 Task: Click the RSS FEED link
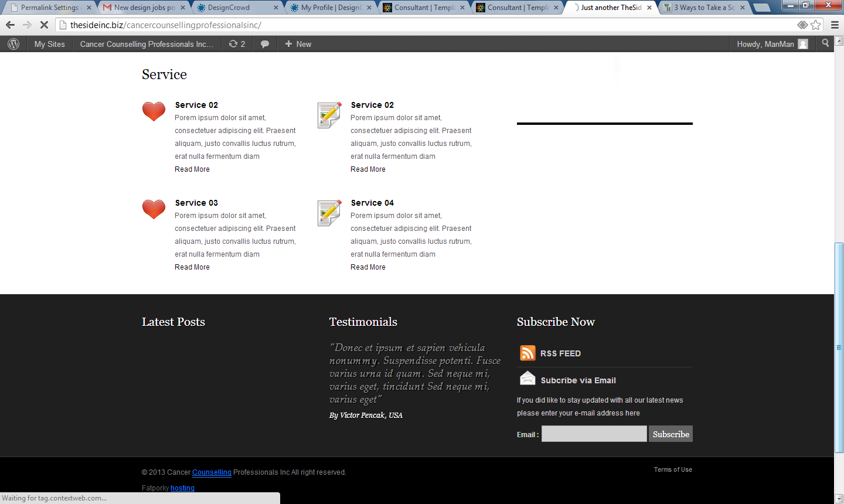(x=560, y=353)
